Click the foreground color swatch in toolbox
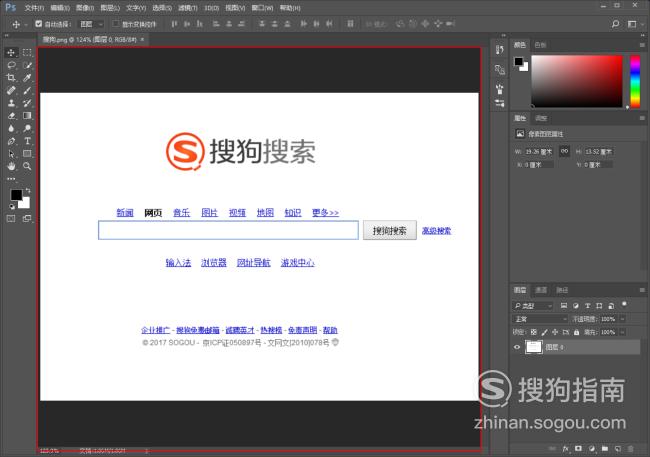The width and height of the screenshot is (650, 457). tap(16, 195)
